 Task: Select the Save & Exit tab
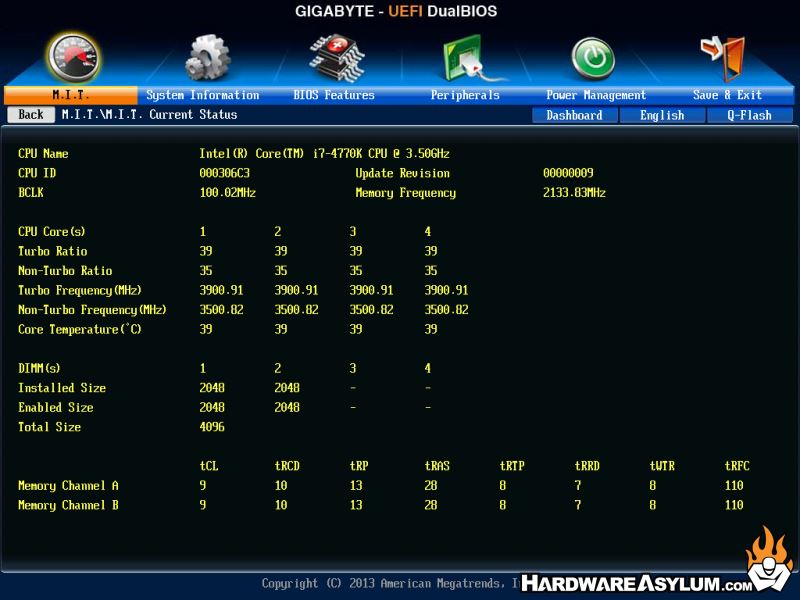pos(727,95)
